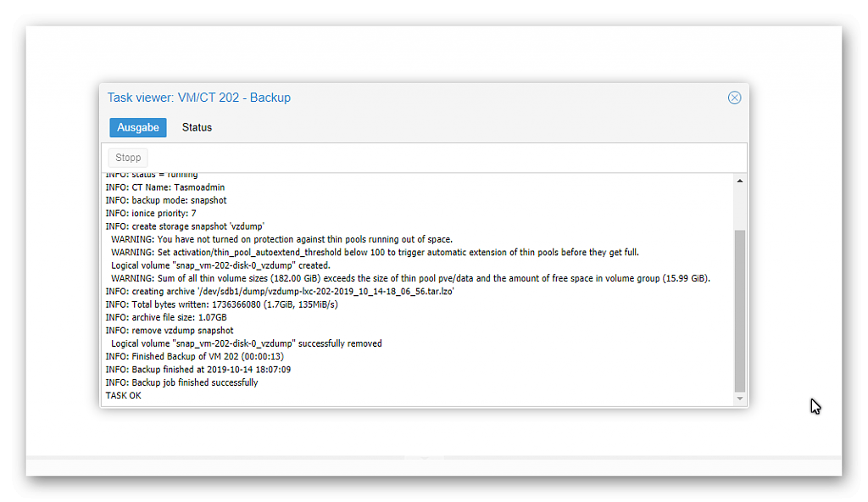This screenshot has width=868, height=502.
Task: Click the archive file size: 1.07GB line
Action: tap(166, 317)
